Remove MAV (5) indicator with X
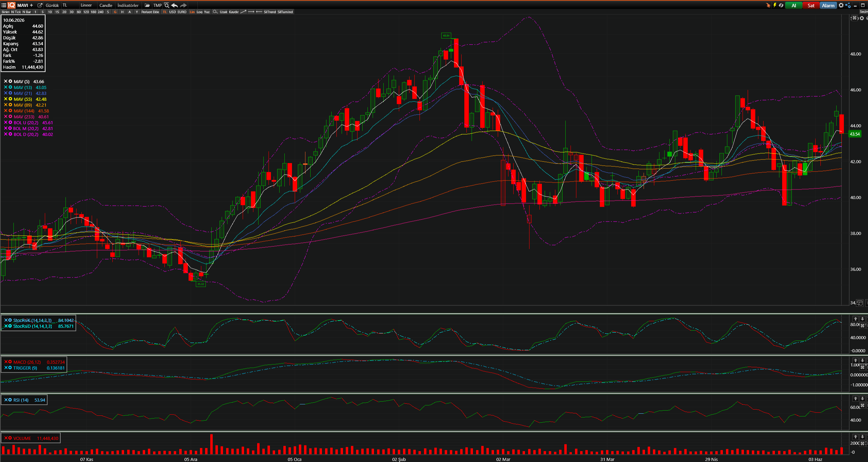The width and height of the screenshot is (868, 462). pyautogui.click(x=6, y=81)
